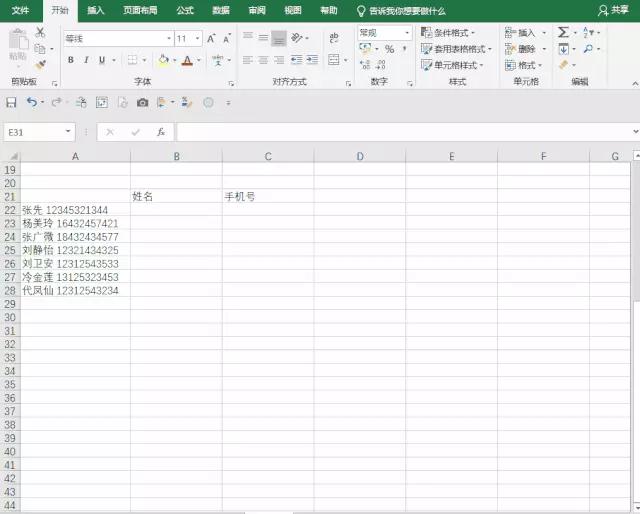The width and height of the screenshot is (640, 514).
Task: Open the font color dropdown arrow
Action: (x=199, y=60)
